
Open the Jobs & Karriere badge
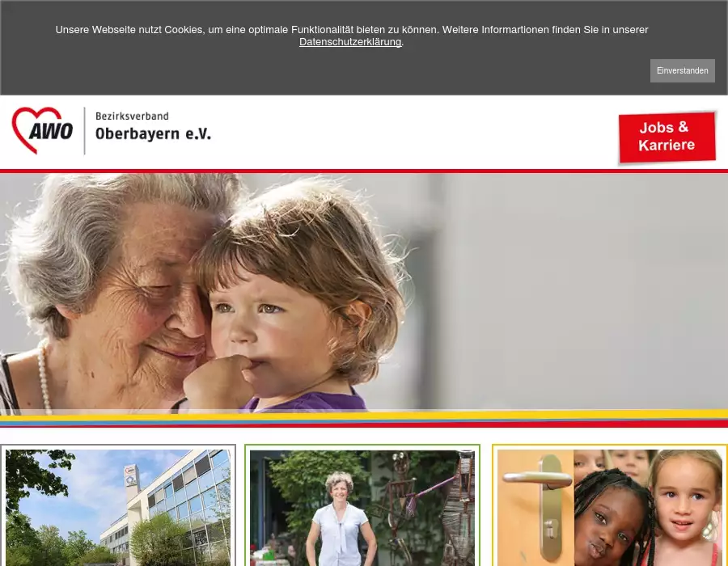[667, 137]
